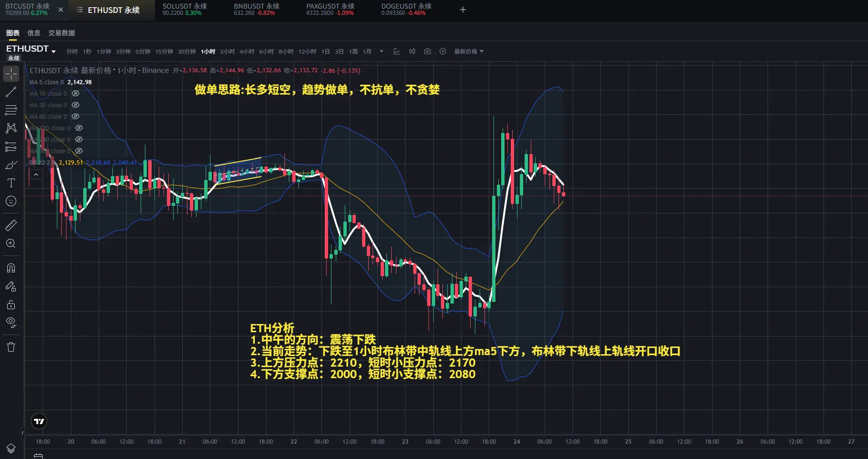Toggle visibility of MA 30 indicator

(76, 105)
